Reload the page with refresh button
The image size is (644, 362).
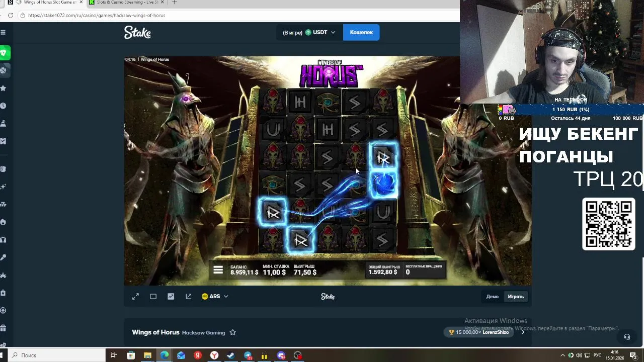10,16
